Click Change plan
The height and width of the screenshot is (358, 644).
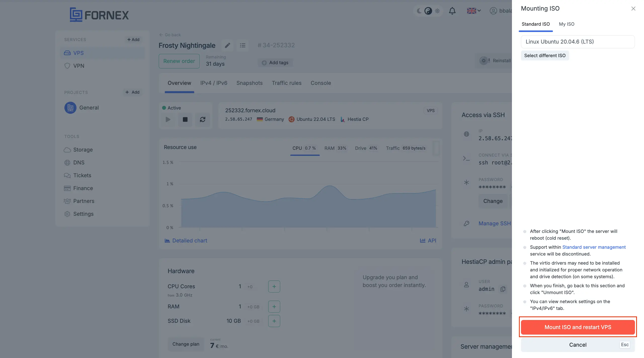186,344
